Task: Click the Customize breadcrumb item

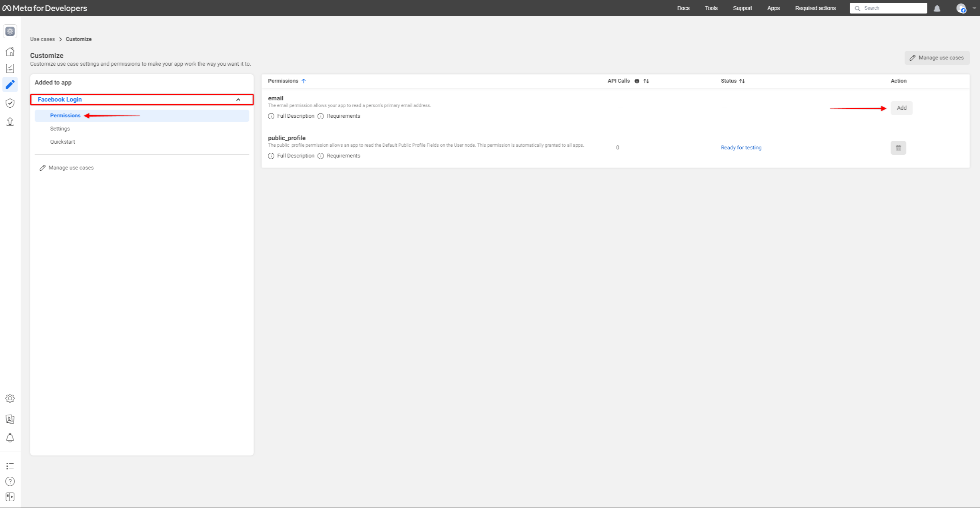Action: click(x=78, y=39)
